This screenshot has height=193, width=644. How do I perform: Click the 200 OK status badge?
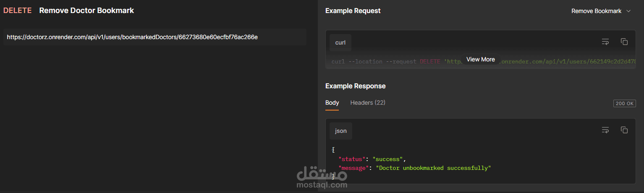coord(624,103)
